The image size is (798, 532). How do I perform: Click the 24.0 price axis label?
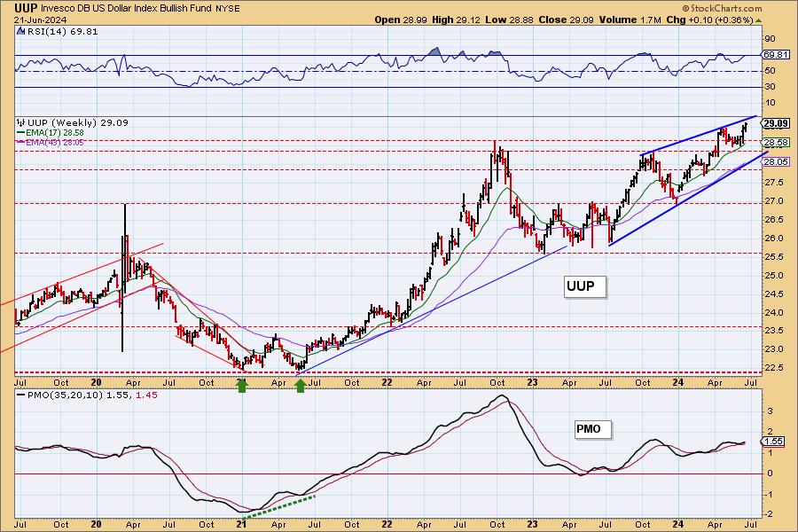tap(772, 313)
